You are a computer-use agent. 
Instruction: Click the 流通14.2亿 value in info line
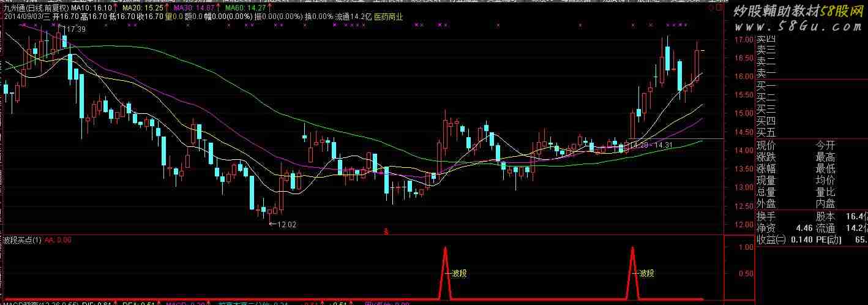352,17
